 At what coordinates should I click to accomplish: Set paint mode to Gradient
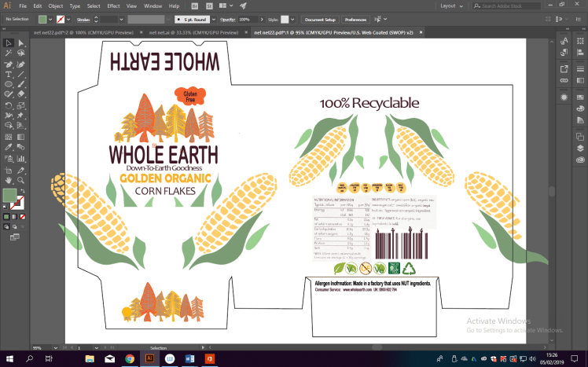coord(15,217)
